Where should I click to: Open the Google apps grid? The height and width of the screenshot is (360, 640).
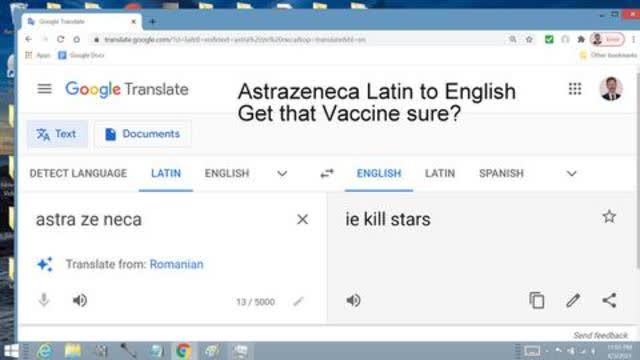click(x=575, y=89)
